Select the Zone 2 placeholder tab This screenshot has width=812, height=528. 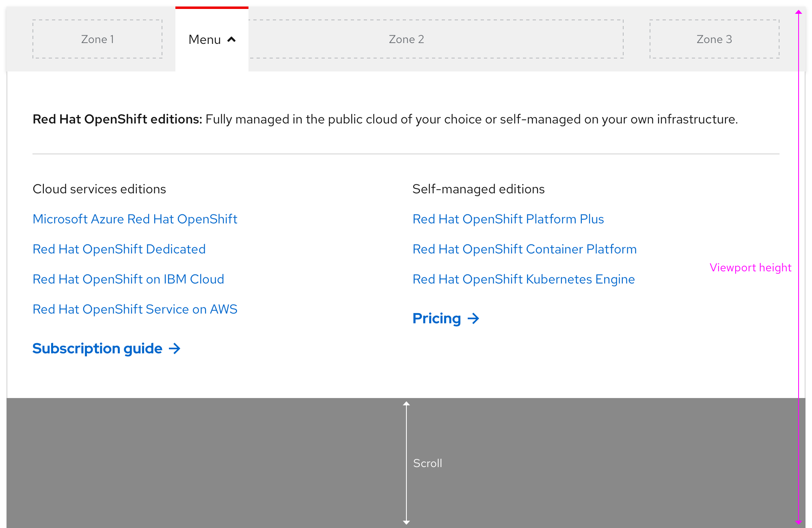pyautogui.click(x=406, y=39)
